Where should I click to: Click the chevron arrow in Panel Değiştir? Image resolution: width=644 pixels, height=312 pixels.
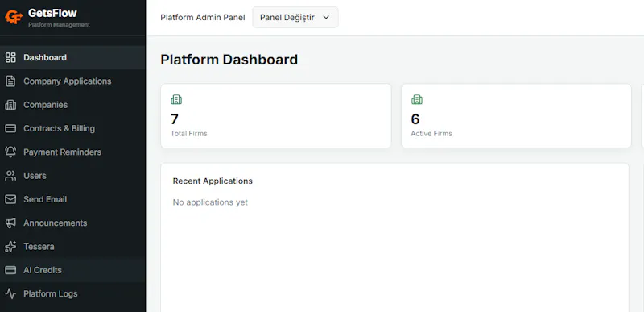[326, 17]
